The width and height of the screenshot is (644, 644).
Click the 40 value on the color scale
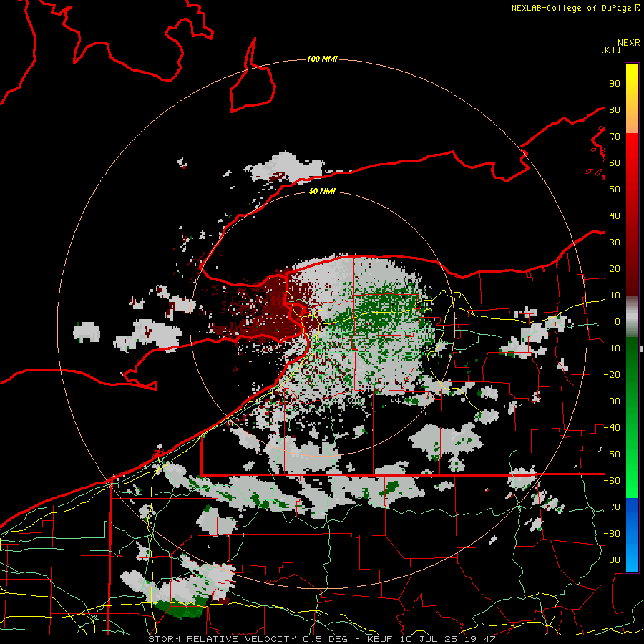tap(615, 216)
